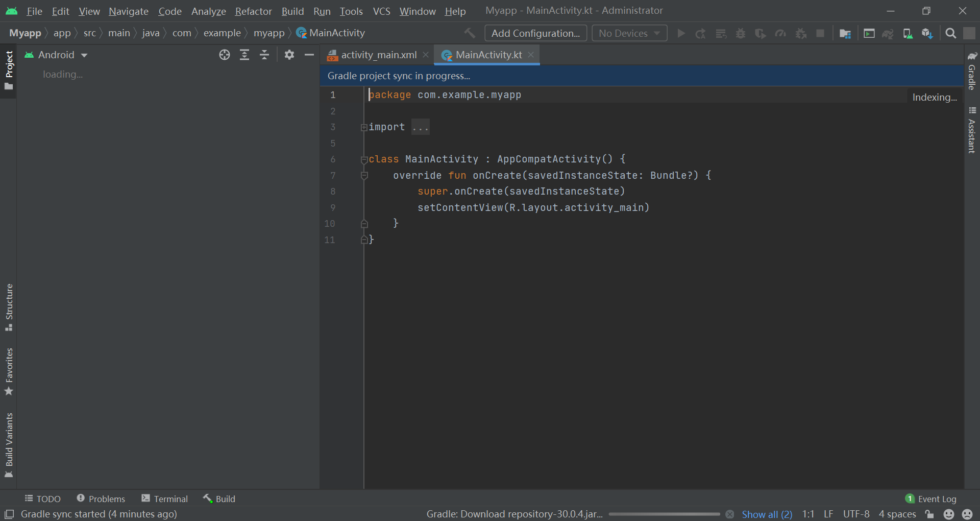This screenshot has height=521, width=980.
Task: Click the Expand All icon in Project panel
Action: (244, 55)
